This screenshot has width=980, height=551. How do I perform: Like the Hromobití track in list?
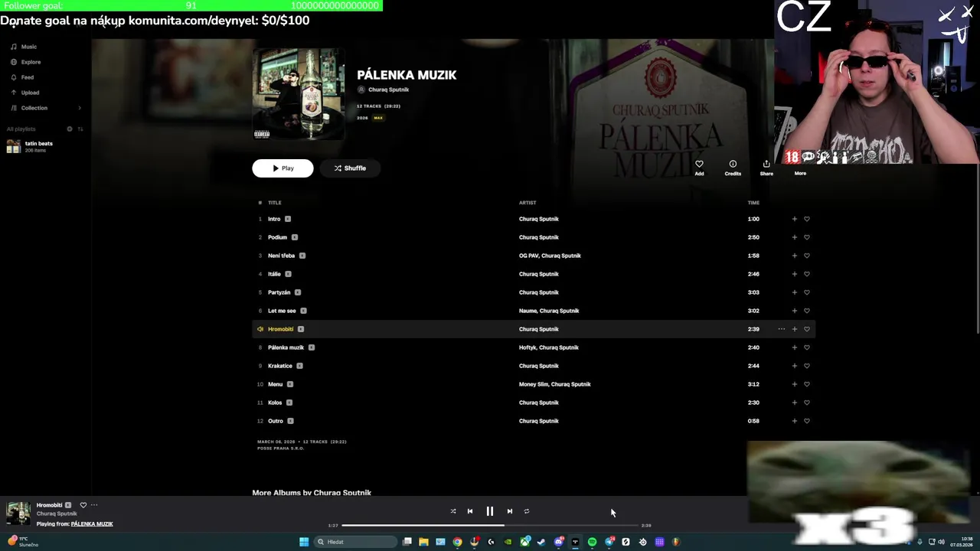point(807,329)
